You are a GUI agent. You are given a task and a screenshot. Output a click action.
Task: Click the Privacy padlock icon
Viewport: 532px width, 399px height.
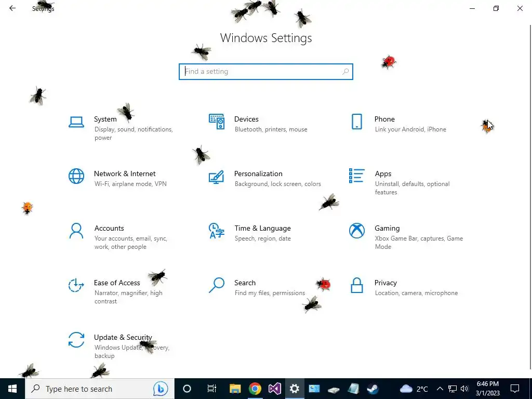tap(356, 285)
